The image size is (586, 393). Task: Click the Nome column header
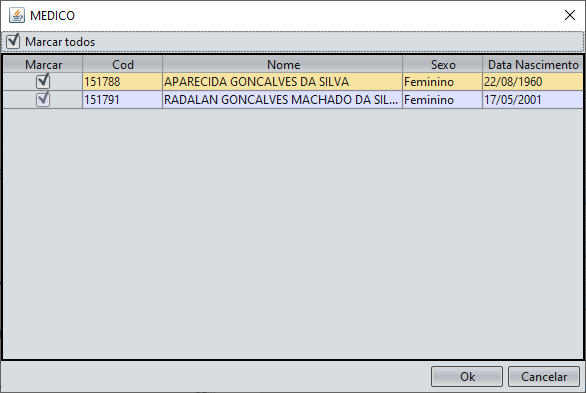tap(283, 64)
